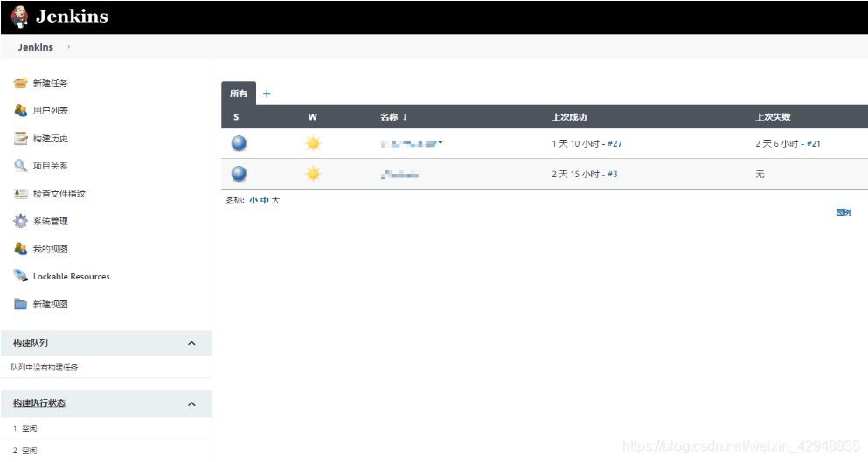Add a new view with plus tab
The height and width of the screenshot is (462, 868).
click(267, 94)
